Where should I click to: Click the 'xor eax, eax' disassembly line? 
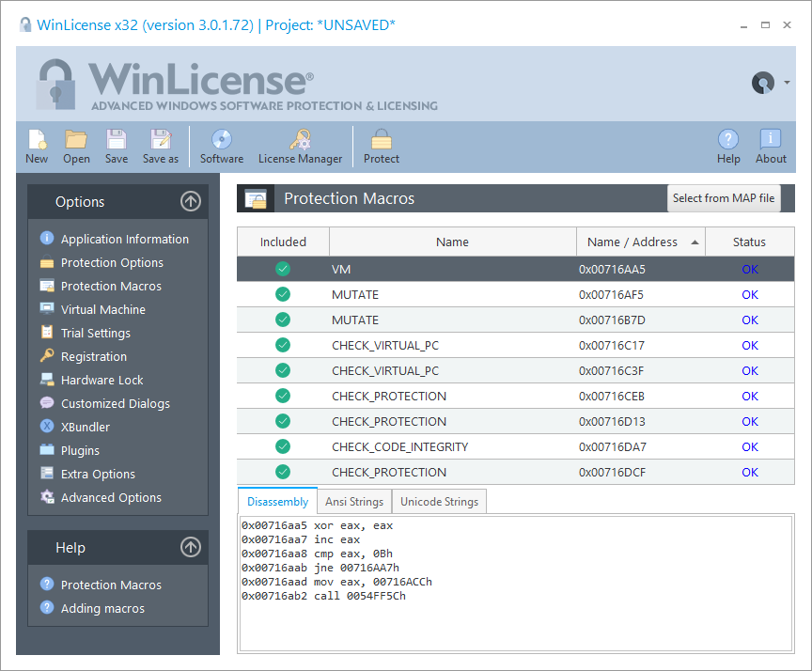click(317, 525)
